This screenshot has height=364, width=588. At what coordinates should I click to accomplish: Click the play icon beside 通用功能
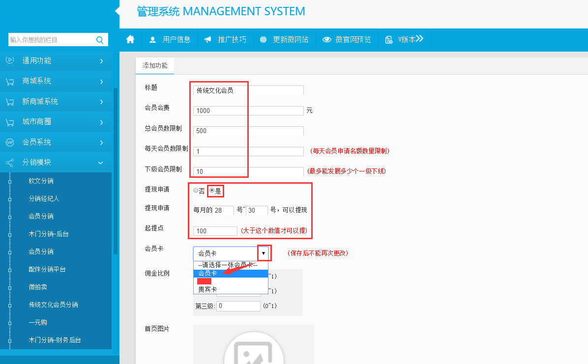tap(10, 60)
